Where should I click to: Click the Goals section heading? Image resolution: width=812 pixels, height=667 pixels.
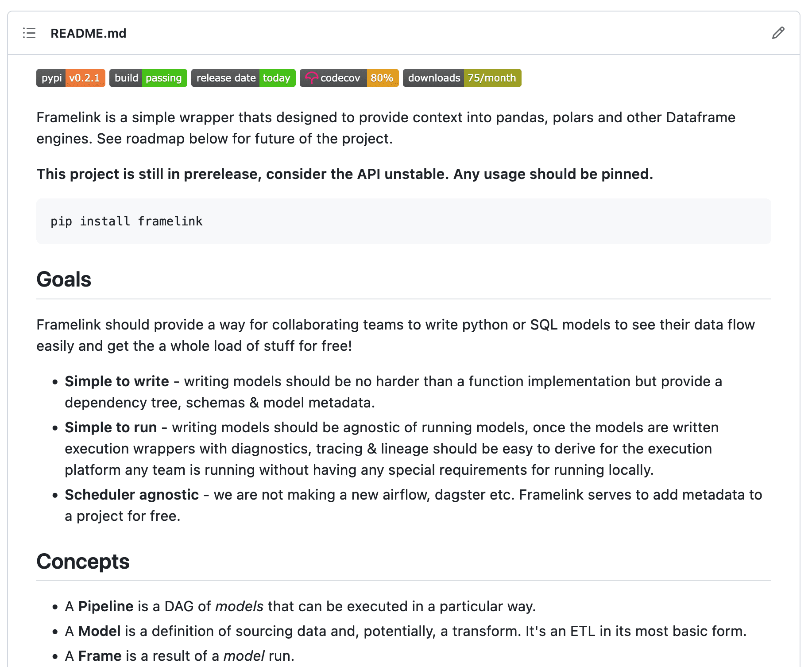coord(64,279)
